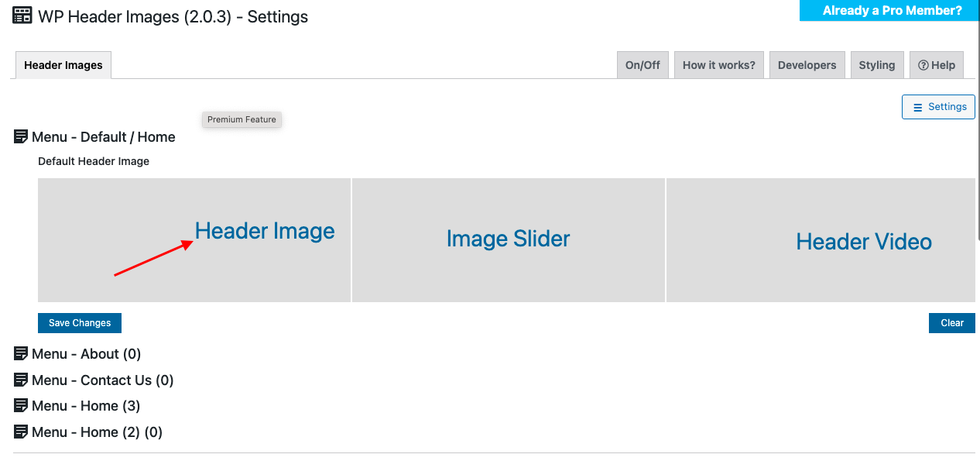The width and height of the screenshot is (980, 461).
Task: Click the menu icon beside Menu - Default / Home
Action: pyautogui.click(x=20, y=136)
